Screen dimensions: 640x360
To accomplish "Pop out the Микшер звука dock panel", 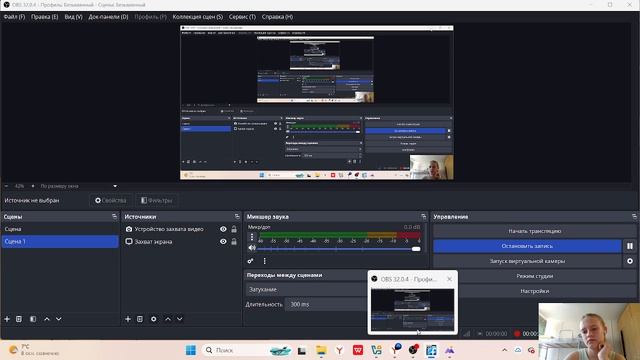I will point(423,217).
